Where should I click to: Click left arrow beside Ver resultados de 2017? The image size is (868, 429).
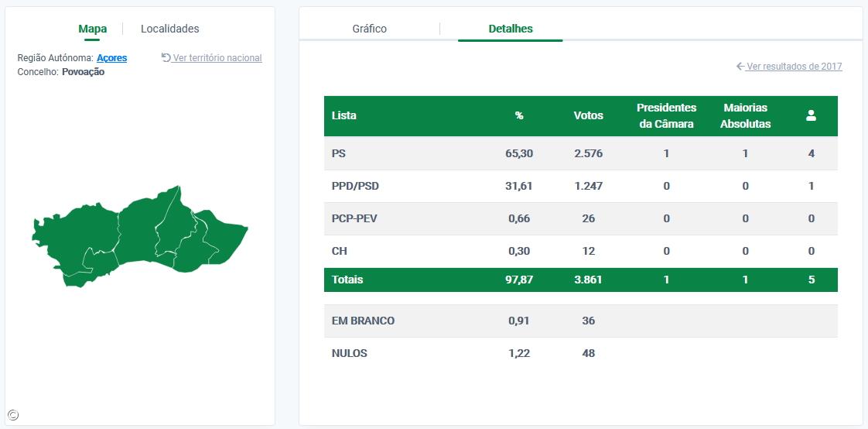click(740, 67)
